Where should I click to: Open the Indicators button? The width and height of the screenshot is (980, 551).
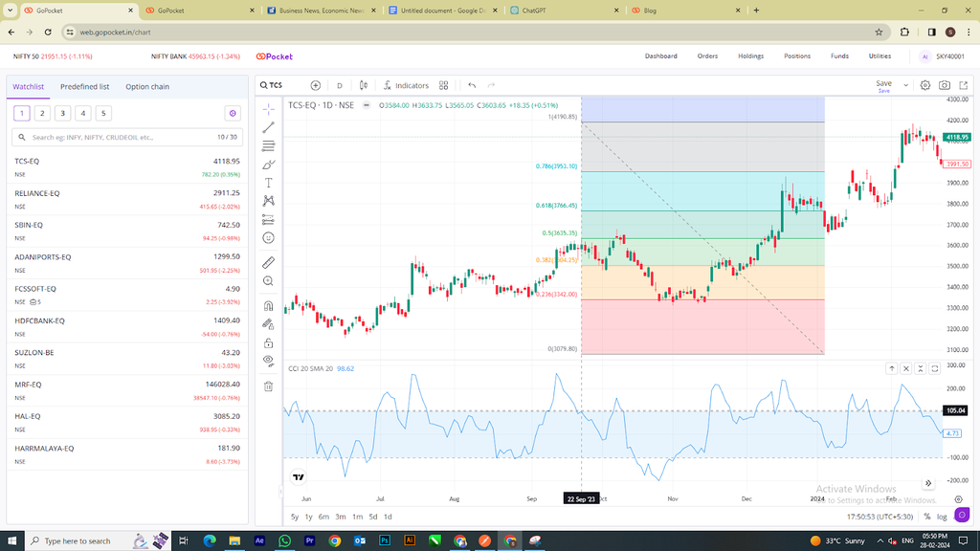(x=406, y=85)
